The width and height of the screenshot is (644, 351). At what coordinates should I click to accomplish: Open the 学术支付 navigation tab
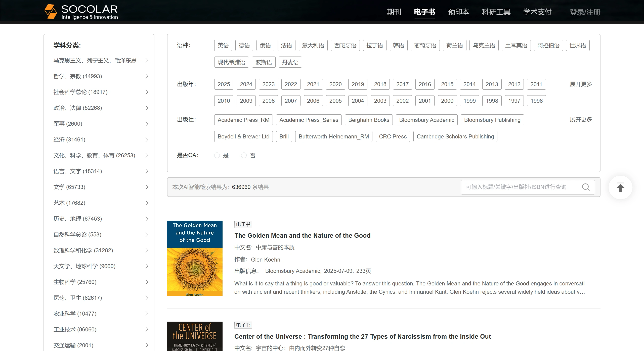pyautogui.click(x=537, y=12)
